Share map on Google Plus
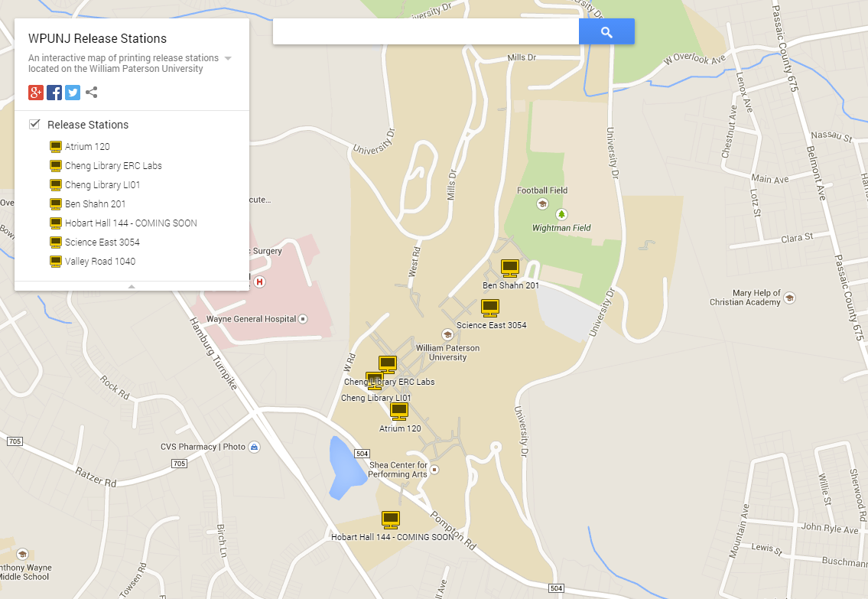The height and width of the screenshot is (599, 868). tap(36, 93)
